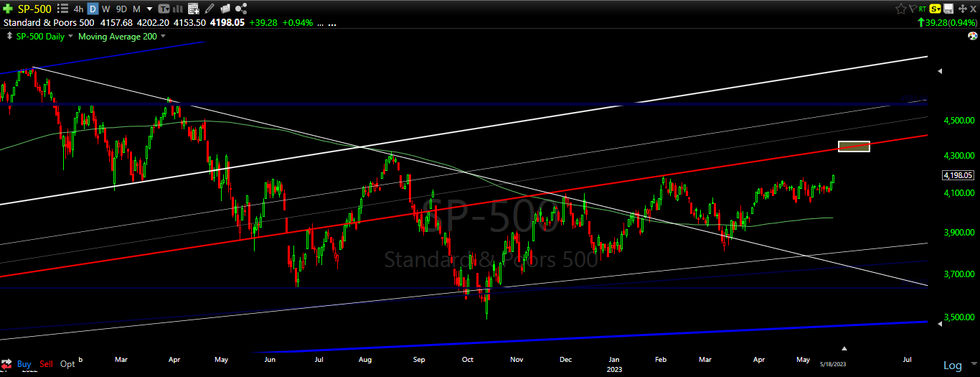The width and height of the screenshot is (980, 377).
Task: Select the 9D timeframe
Action: pos(121,9)
